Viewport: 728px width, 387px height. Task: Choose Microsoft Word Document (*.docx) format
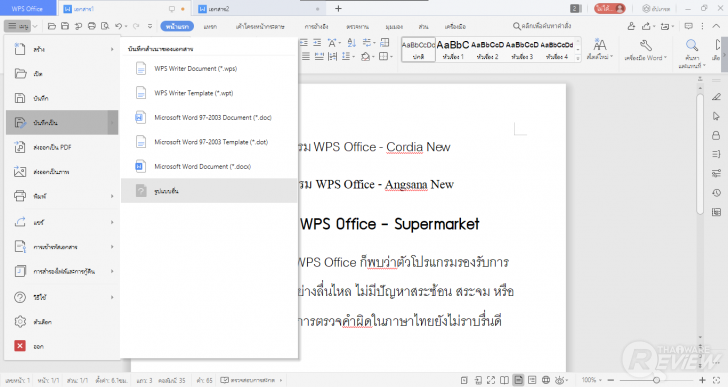(x=209, y=166)
